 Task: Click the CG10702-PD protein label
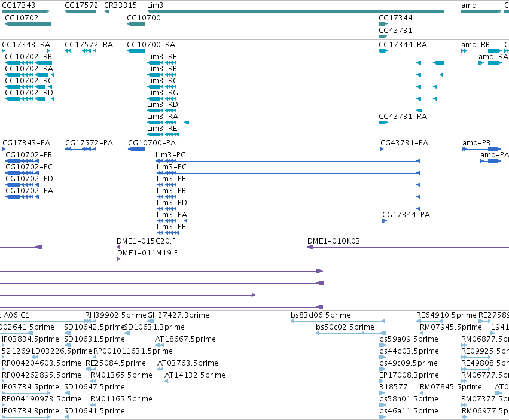click(x=29, y=179)
